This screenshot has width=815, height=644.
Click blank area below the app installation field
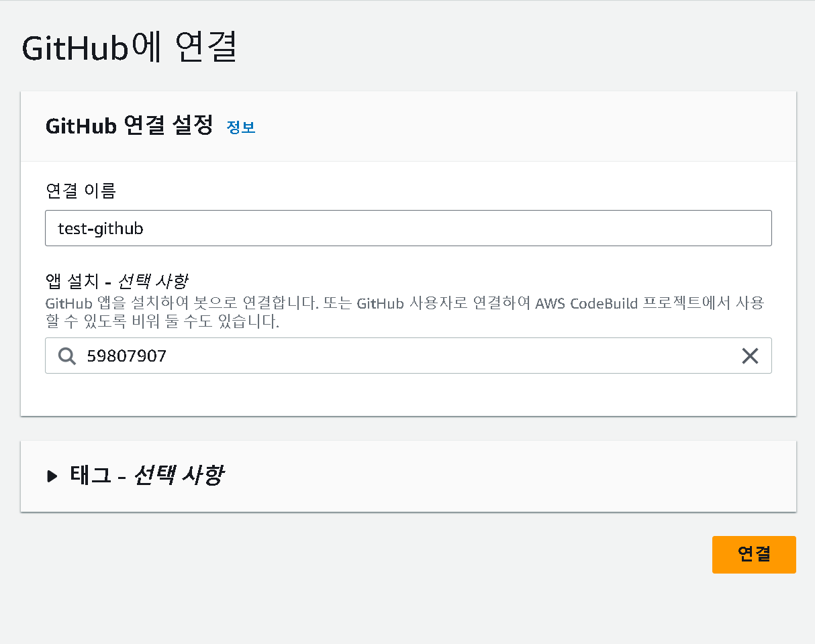tap(408, 394)
